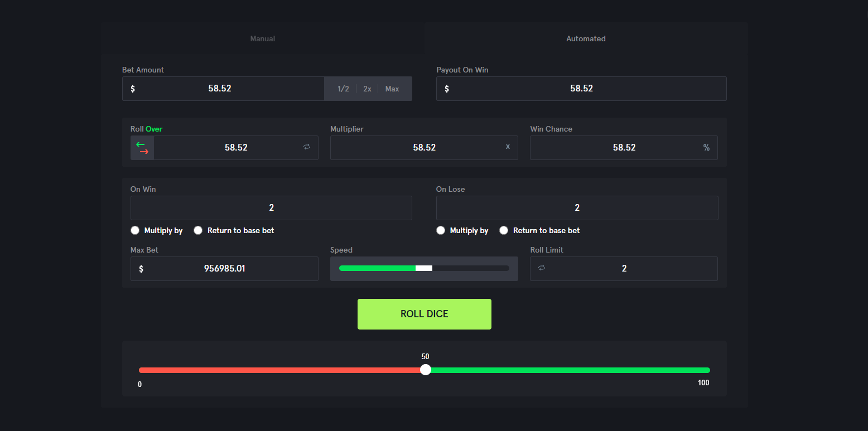Click the Roll Over/Under swap arrows icon
Viewport: 868px width, 431px height.
(x=142, y=148)
